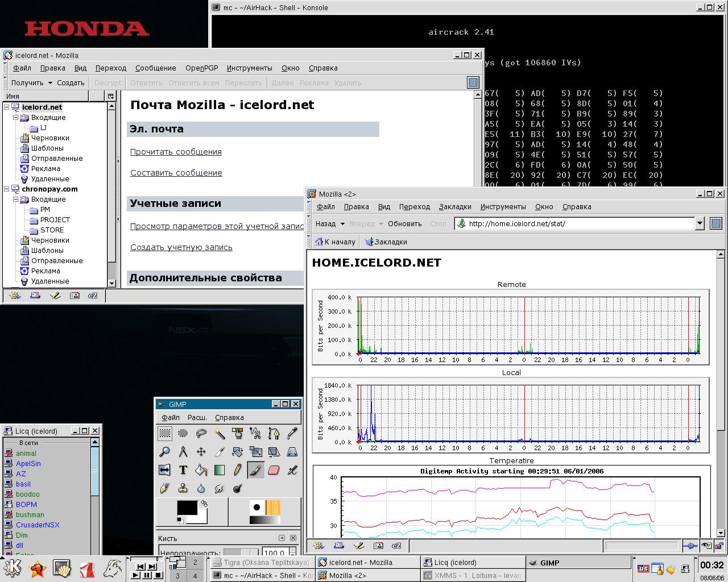The width and height of the screenshot is (728, 582).
Task: Reset GIMP colors to black and white
Action: click(x=180, y=519)
